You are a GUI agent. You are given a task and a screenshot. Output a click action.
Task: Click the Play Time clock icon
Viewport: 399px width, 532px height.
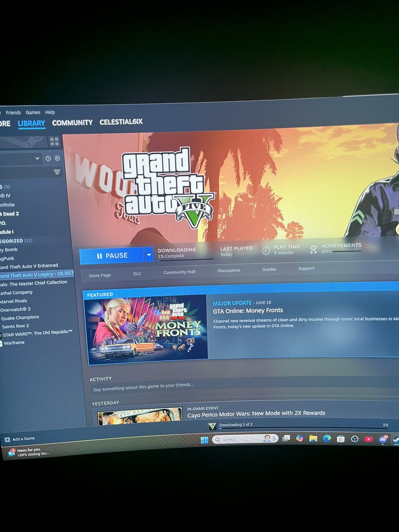pyautogui.click(x=266, y=250)
